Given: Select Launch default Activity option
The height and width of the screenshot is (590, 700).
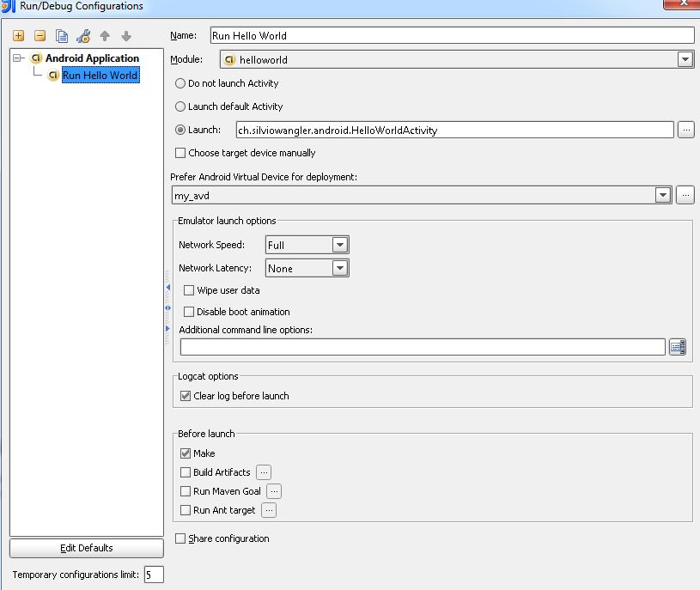Looking at the screenshot, I should pos(180,106).
